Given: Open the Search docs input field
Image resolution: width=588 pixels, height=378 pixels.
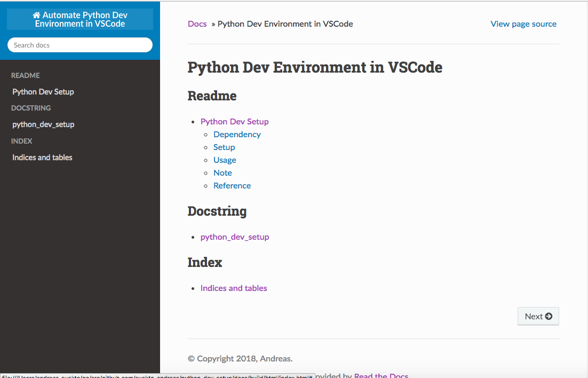Looking at the screenshot, I should click(80, 45).
